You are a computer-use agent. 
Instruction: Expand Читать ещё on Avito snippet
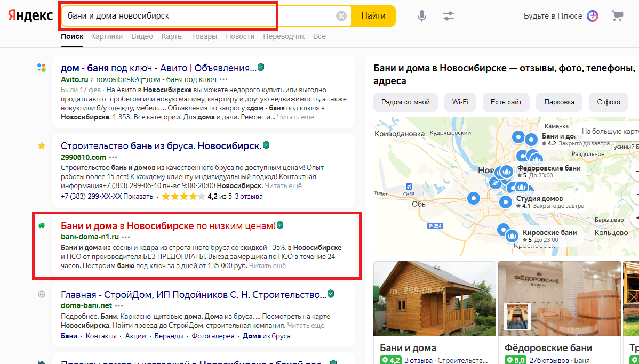[x=295, y=117]
